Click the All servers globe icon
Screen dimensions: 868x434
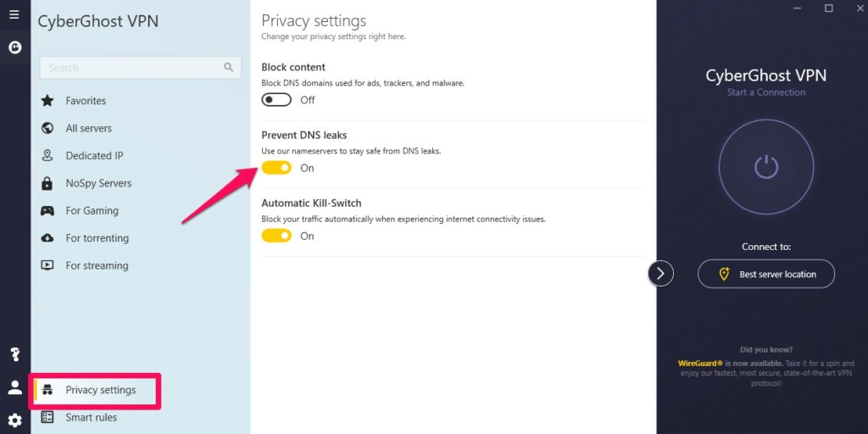point(47,128)
